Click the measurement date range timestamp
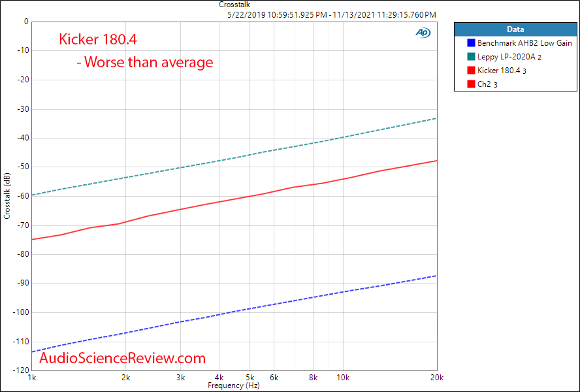This screenshot has height=392, width=580. point(332,15)
